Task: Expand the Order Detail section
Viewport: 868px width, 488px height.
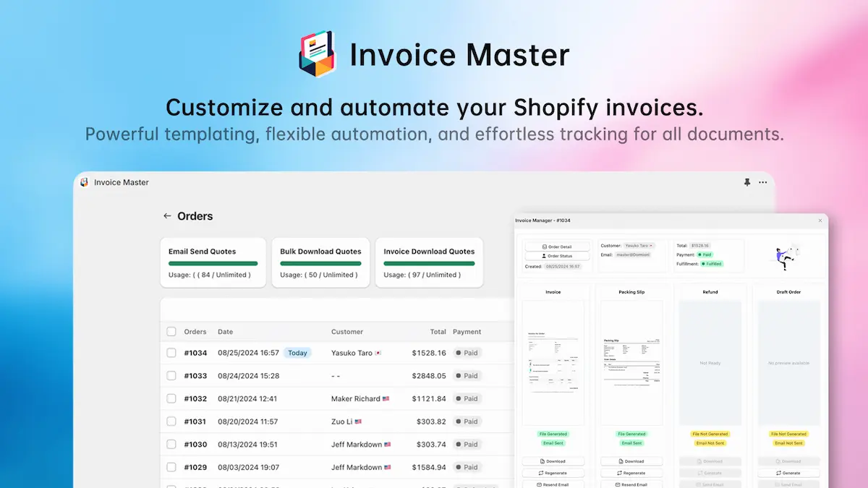Action: tap(558, 247)
